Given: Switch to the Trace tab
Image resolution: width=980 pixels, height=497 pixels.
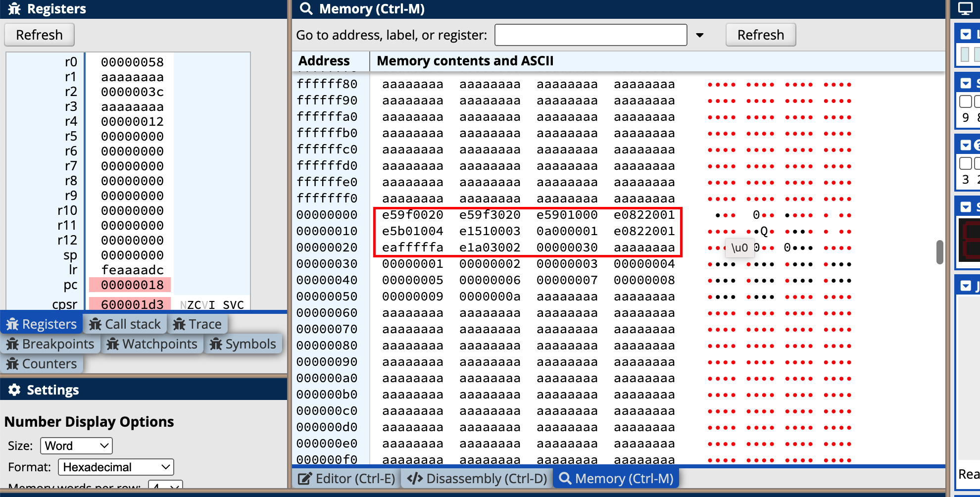Looking at the screenshot, I should 197,324.
